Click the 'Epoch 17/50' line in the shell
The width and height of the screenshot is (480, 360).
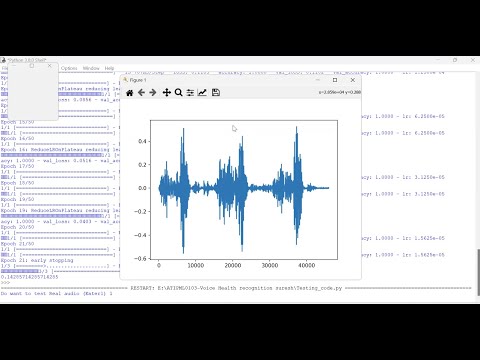coord(17,166)
